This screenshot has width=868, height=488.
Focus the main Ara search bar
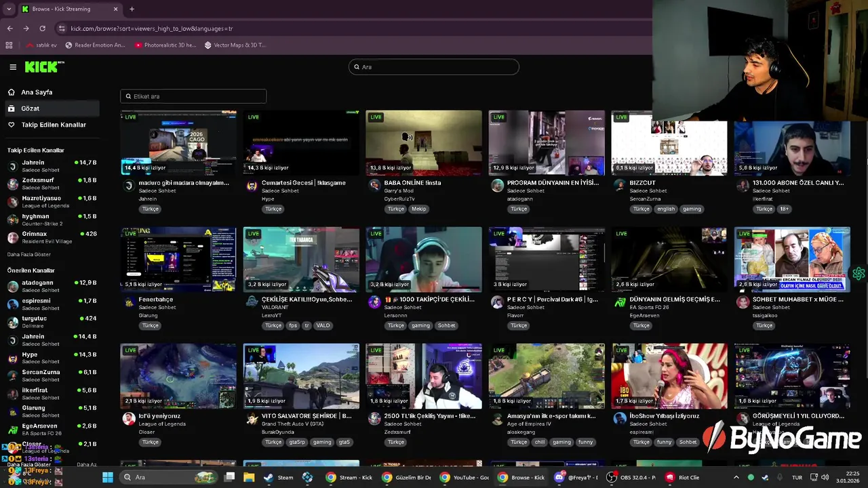click(x=434, y=66)
